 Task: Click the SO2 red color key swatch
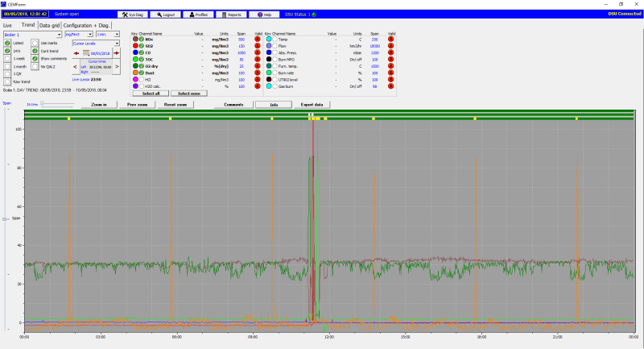pyautogui.click(x=134, y=46)
